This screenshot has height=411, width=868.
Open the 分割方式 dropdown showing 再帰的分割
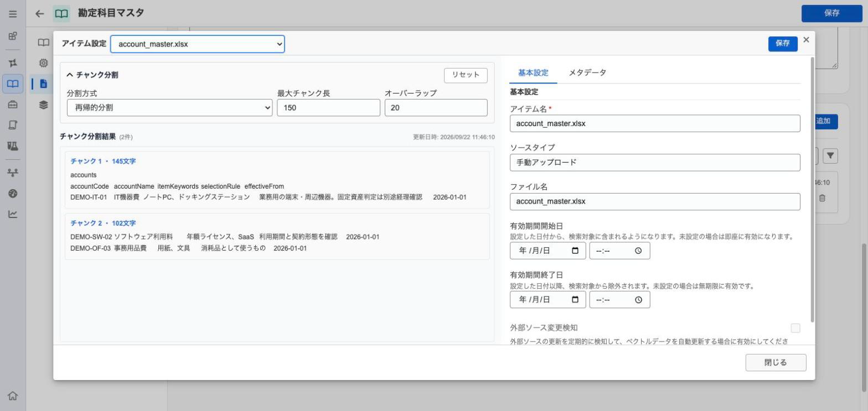click(169, 108)
